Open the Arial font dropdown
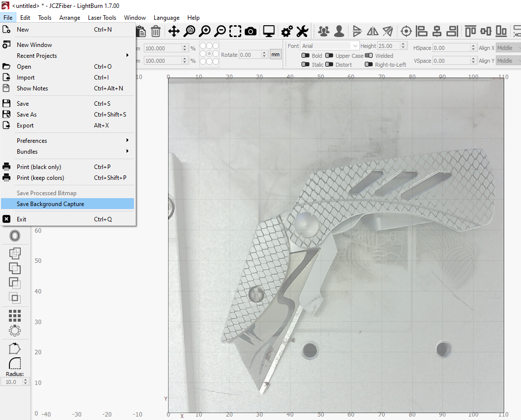This screenshot has height=420, width=521. [330, 46]
